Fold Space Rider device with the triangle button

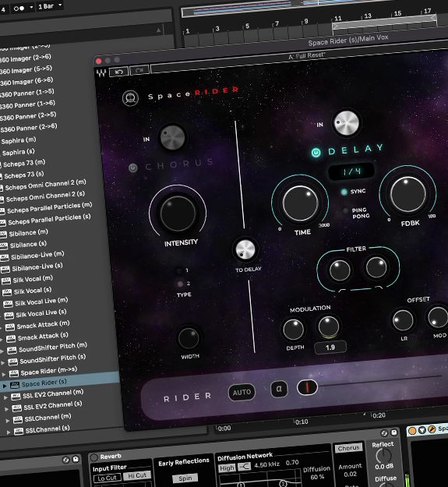(x=422, y=430)
